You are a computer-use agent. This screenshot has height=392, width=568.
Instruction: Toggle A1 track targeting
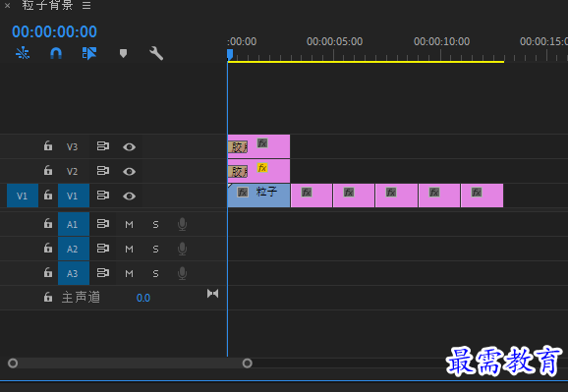coord(74,224)
